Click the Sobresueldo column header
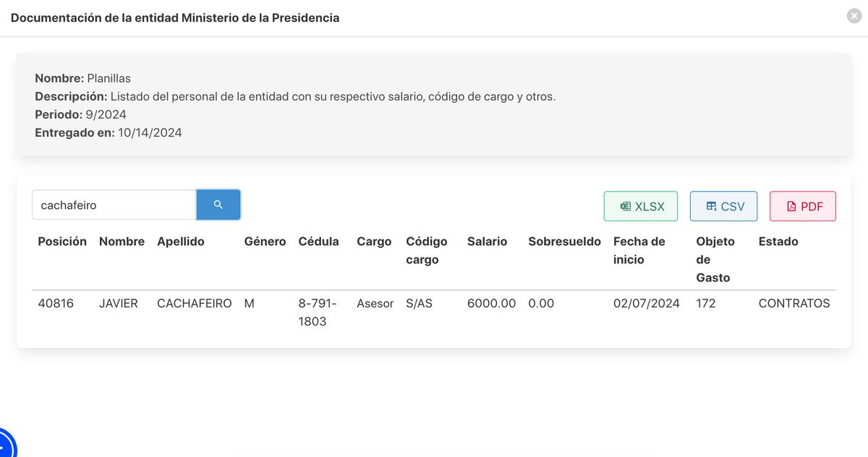Image resolution: width=868 pixels, height=457 pixels. click(564, 242)
